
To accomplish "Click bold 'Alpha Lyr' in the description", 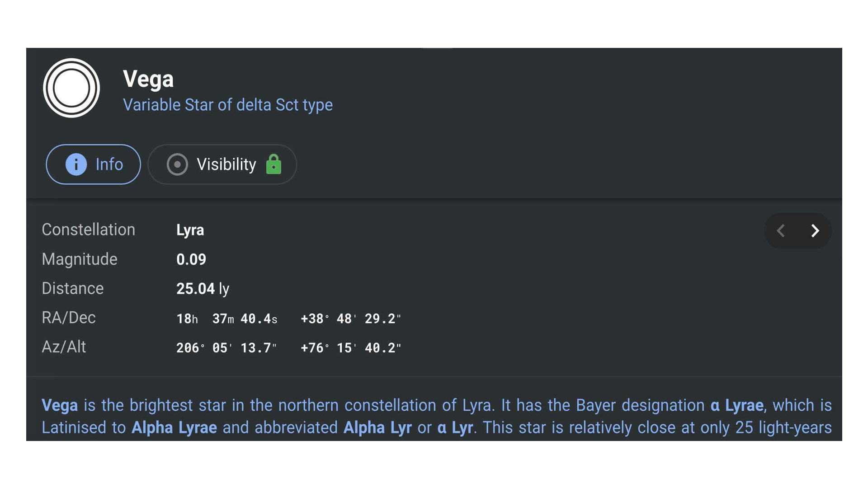I will coord(377,427).
